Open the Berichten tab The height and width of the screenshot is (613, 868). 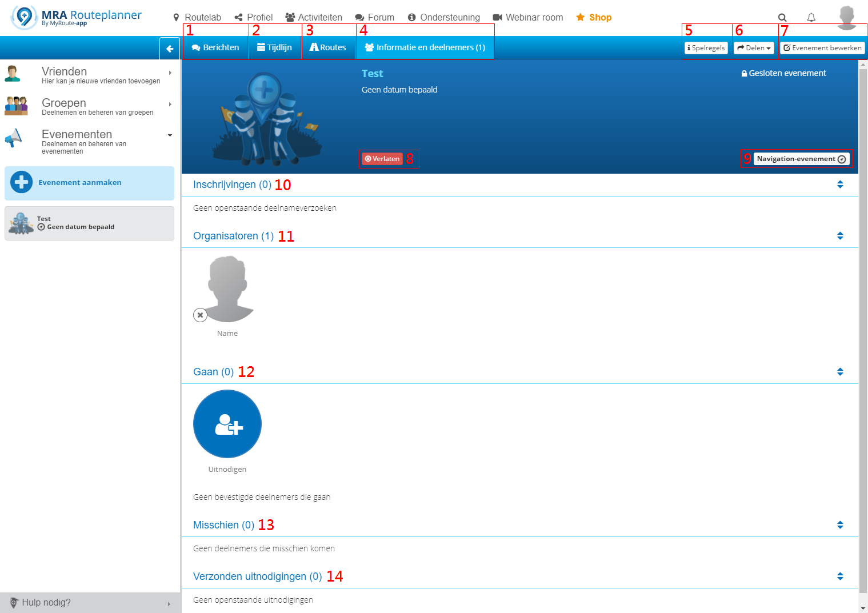pos(215,47)
